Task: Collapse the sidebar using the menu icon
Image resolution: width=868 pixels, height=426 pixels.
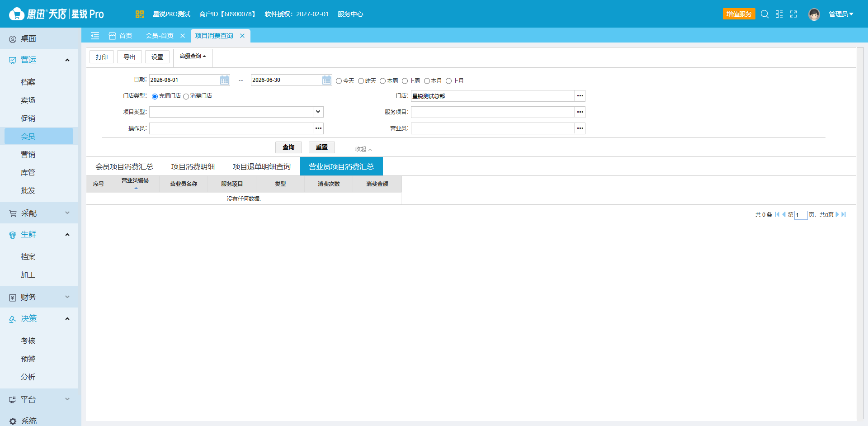Action: [x=95, y=36]
